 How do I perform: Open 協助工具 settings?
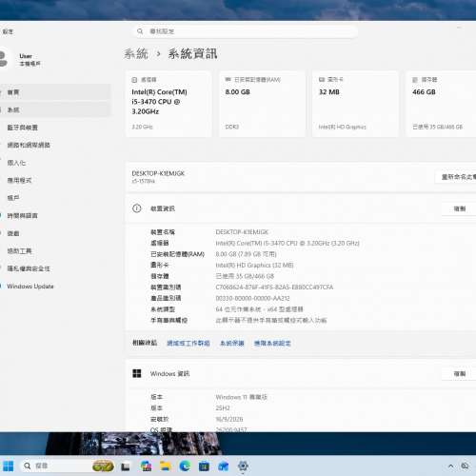pyautogui.click(x=54, y=251)
